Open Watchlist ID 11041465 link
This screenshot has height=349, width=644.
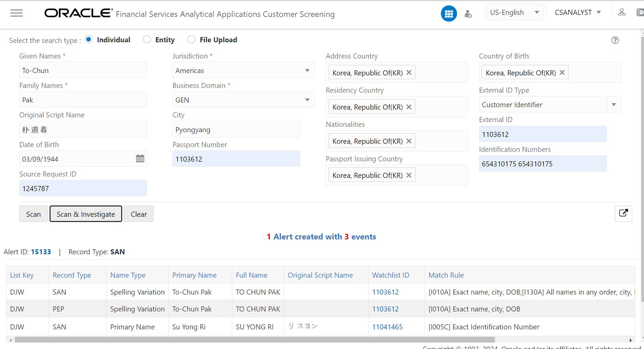tap(387, 327)
